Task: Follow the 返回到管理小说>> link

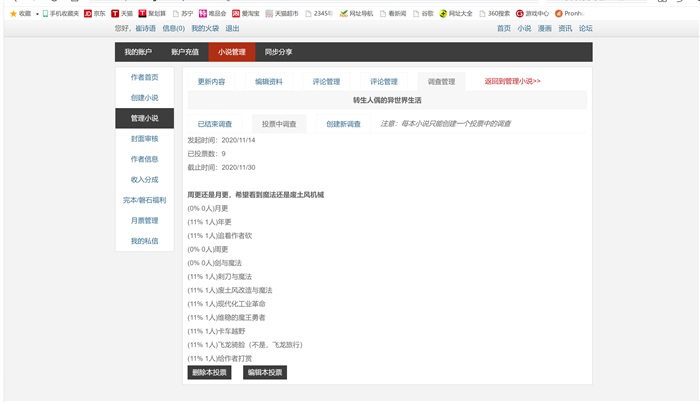Action: 512,81
